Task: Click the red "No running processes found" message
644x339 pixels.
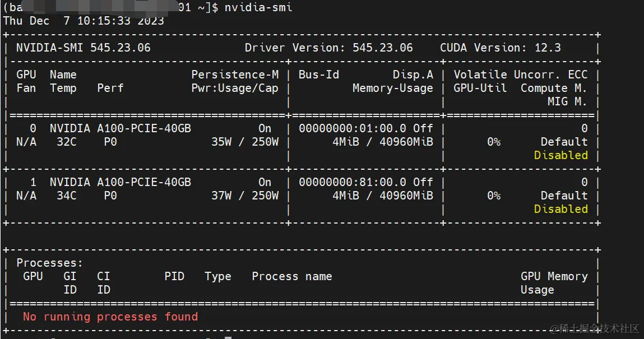Action: pos(110,317)
